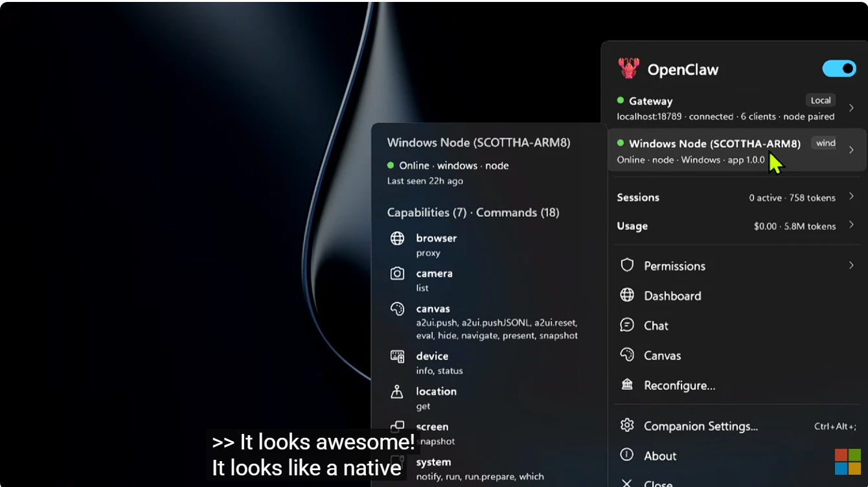868x487 pixels.
Task: Open the Permissions submenu chevron
Action: tap(851, 265)
